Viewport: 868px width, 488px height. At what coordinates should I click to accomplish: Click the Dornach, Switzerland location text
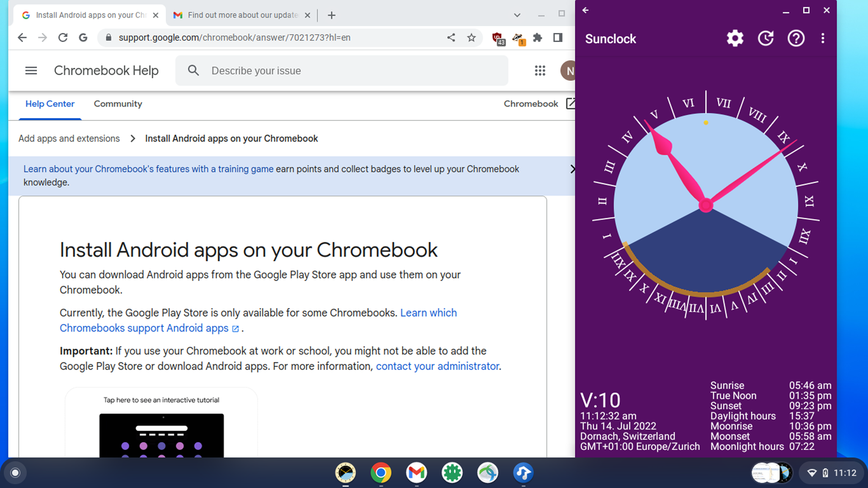[x=627, y=436]
